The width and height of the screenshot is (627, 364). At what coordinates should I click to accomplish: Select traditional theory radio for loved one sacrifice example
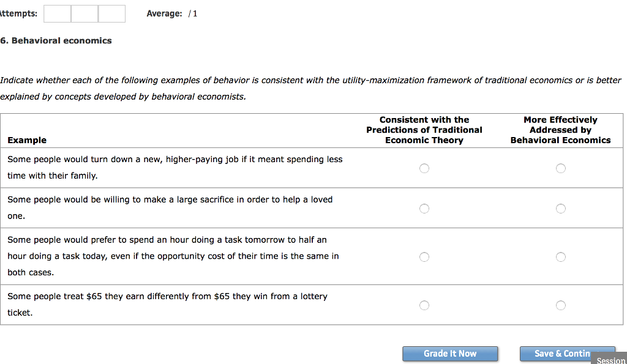[424, 208]
